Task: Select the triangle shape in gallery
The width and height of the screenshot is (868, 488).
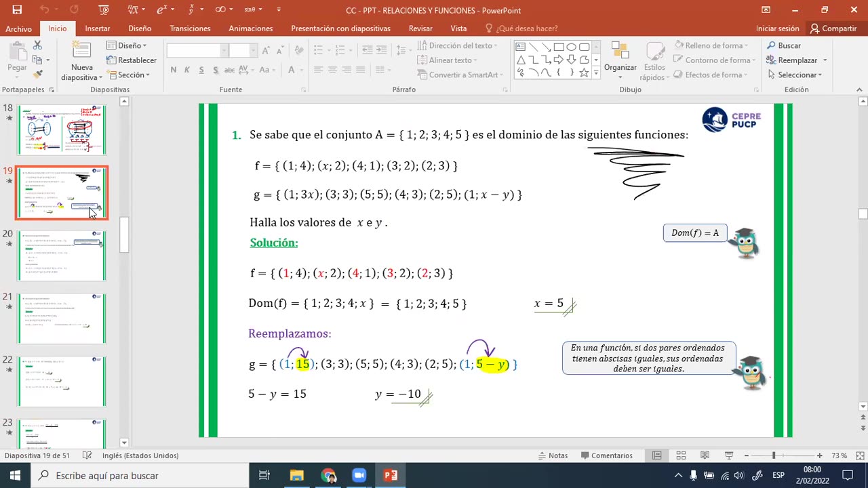Action: (521, 60)
